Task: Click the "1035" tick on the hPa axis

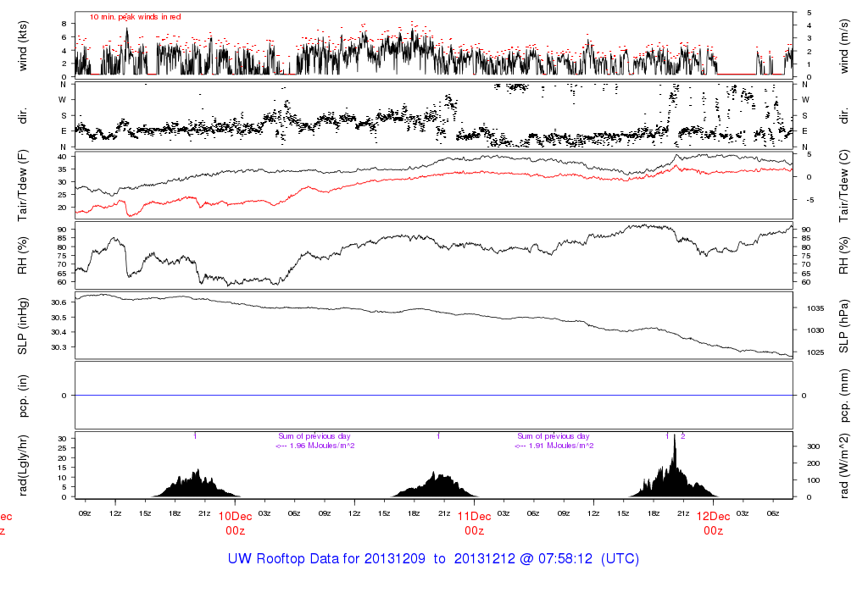Action: (x=815, y=308)
